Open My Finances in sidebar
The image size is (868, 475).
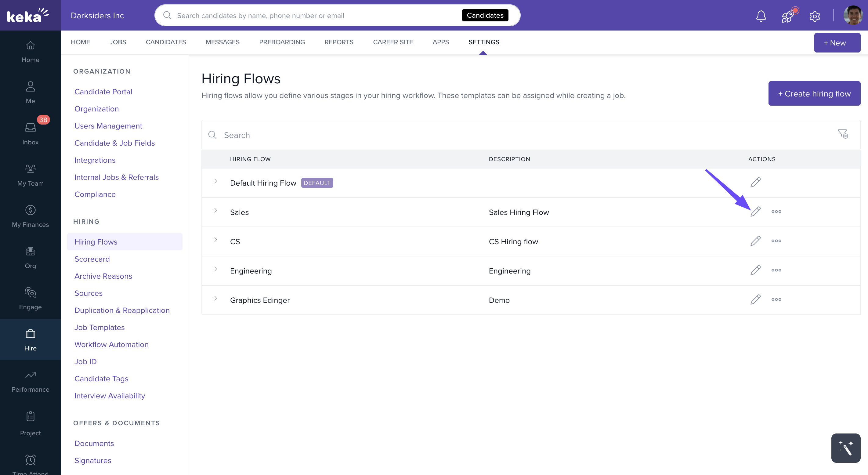pos(30,216)
